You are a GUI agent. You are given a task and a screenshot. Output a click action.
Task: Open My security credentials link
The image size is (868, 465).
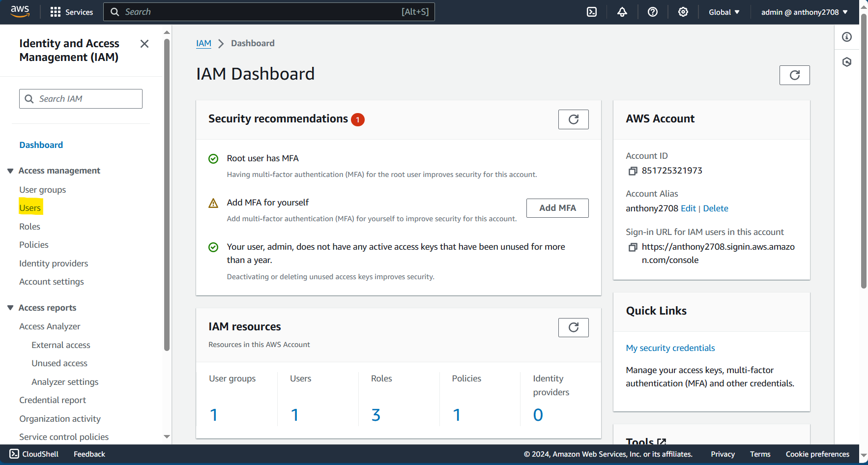pyautogui.click(x=670, y=348)
